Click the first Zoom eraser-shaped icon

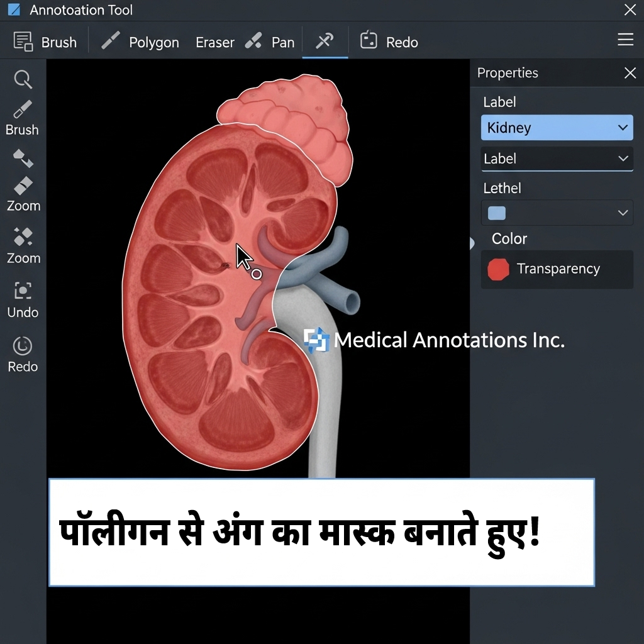coord(23,186)
